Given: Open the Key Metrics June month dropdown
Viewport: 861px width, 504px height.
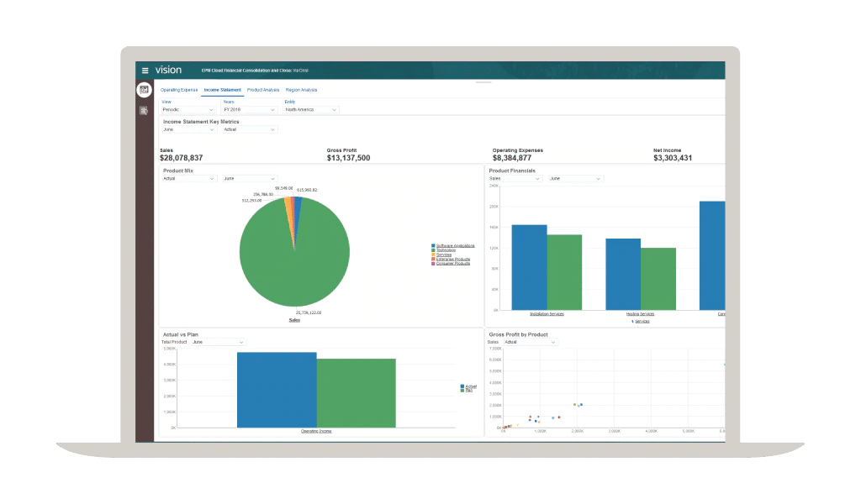Looking at the screenshot, I should click(189, 129).
